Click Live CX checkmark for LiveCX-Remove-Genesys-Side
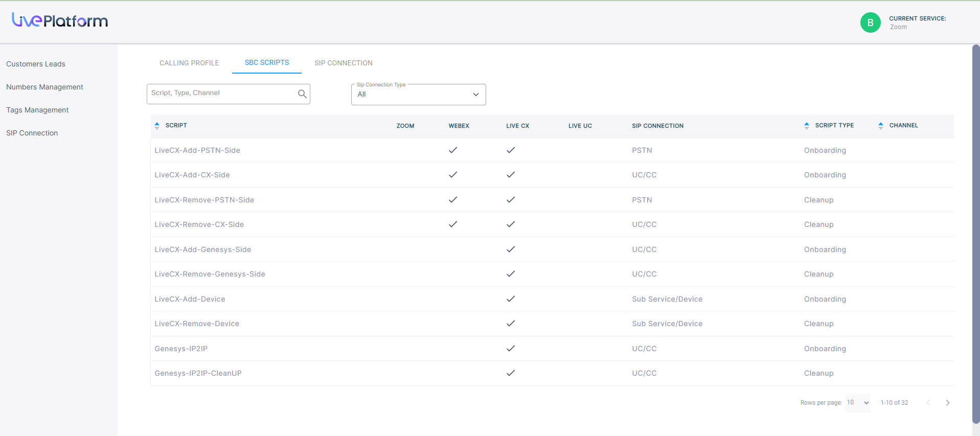 (511, 274)
